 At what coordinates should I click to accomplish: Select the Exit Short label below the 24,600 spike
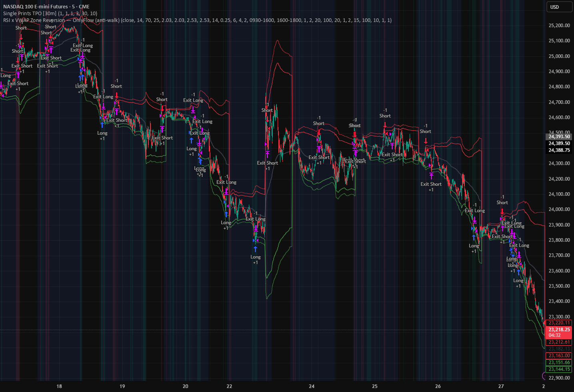pyautogui.click(x=267, y=163)
